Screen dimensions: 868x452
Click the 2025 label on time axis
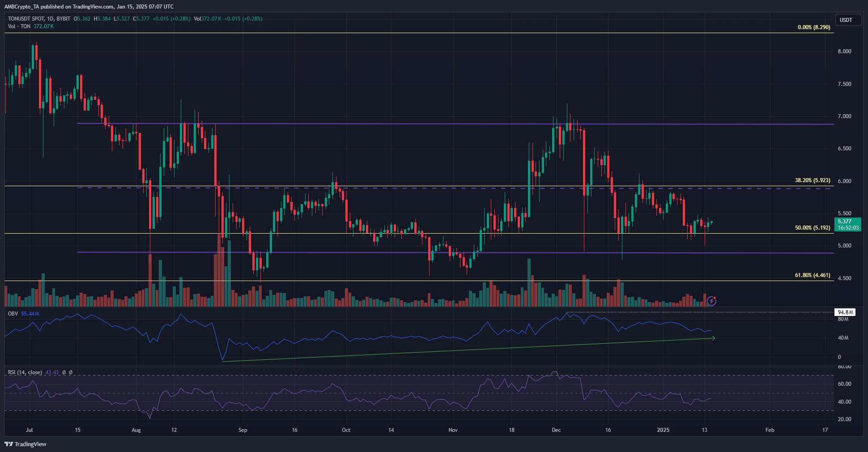click(x=663, y=430)
